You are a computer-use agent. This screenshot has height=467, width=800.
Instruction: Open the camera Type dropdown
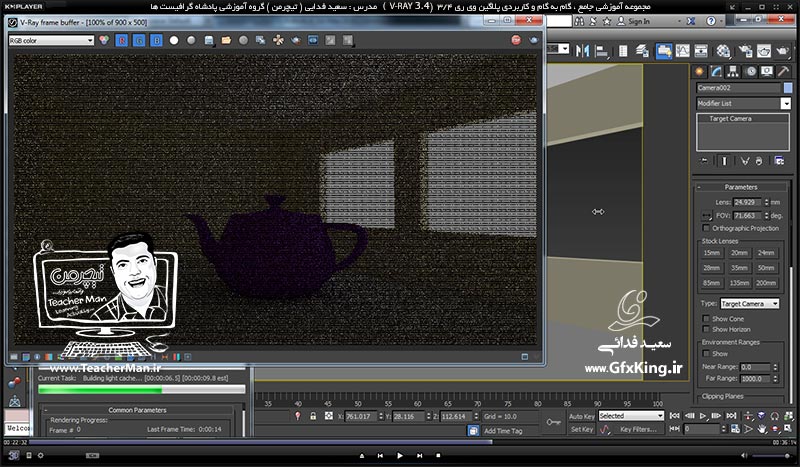point(749,304)
